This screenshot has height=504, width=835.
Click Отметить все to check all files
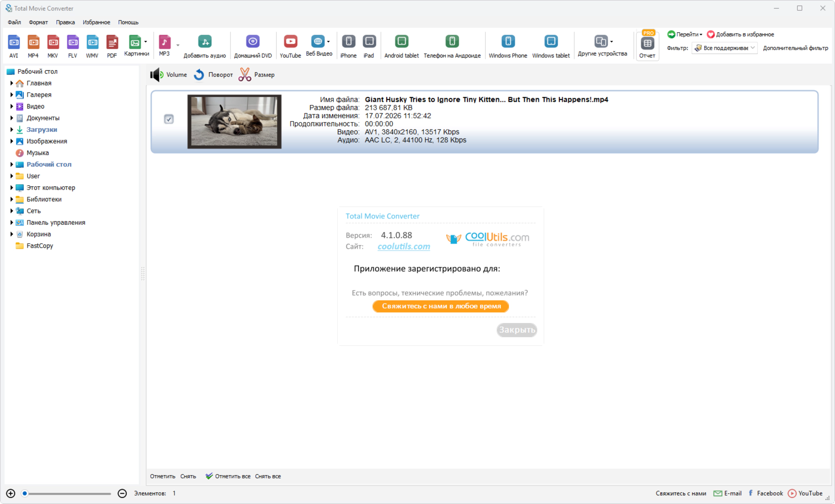coord(228,476)
